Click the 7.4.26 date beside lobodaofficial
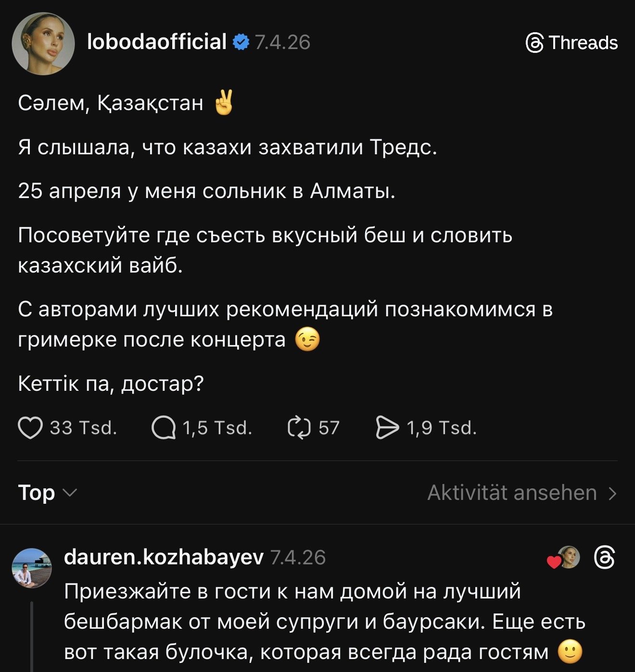Image resolution: width=635 pixels, height=672 pixels. pos(282,43)
